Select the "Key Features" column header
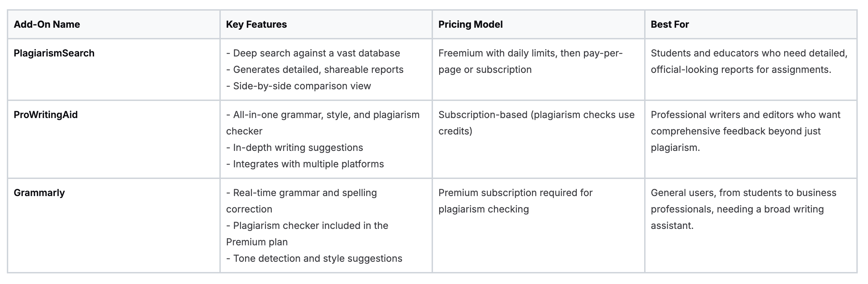This screenshot has width=868, height=284. click(x=256, y=24)
